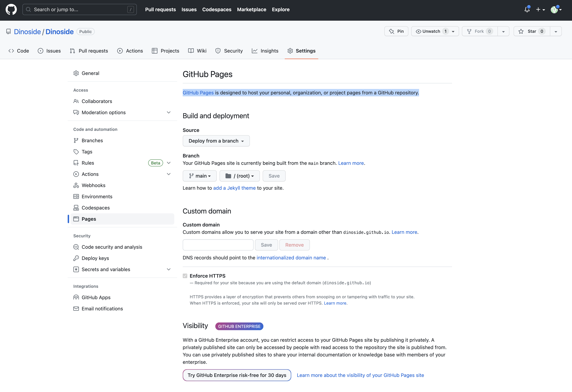Open Deploy keys settings
Viewport: 572px width, 392px height.
[122, 258]
